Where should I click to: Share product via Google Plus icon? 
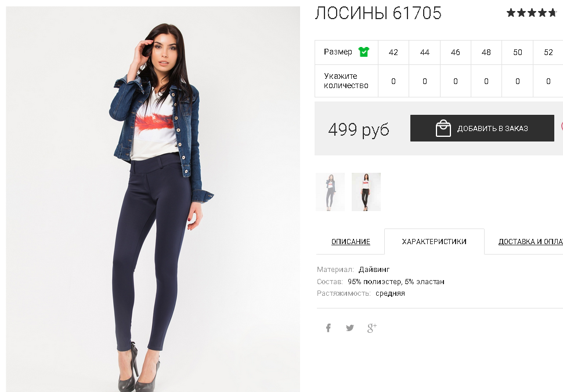tap(372, 328)
